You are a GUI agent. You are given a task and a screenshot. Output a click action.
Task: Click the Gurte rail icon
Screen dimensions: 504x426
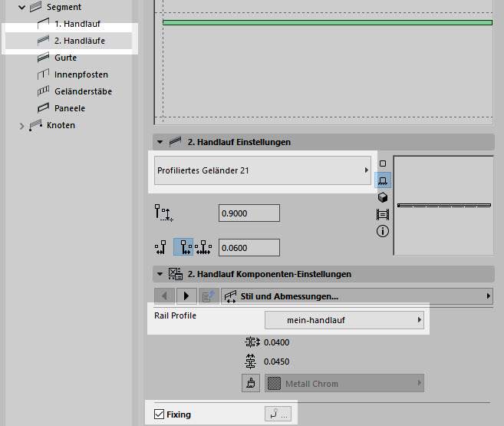(x=43, y=58)
